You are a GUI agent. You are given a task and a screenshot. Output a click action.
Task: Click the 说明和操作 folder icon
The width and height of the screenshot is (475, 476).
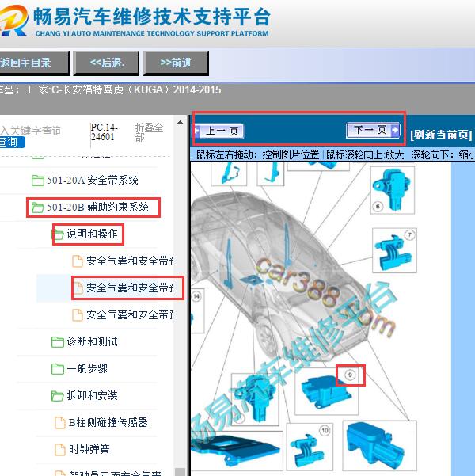point(57,234)
